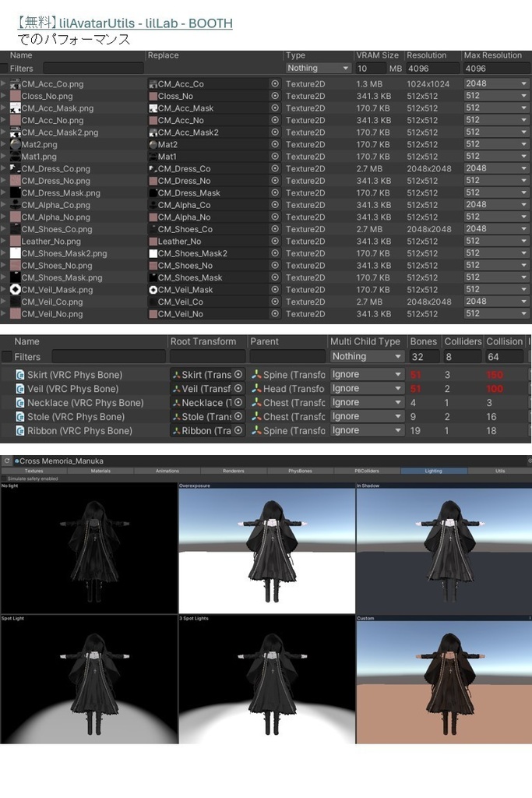
Task: Open Multi Child Type filter dropdown
Action: 367,357
